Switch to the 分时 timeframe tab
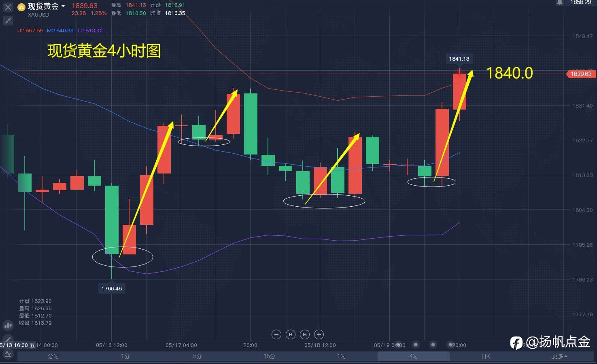 (53, 356)
